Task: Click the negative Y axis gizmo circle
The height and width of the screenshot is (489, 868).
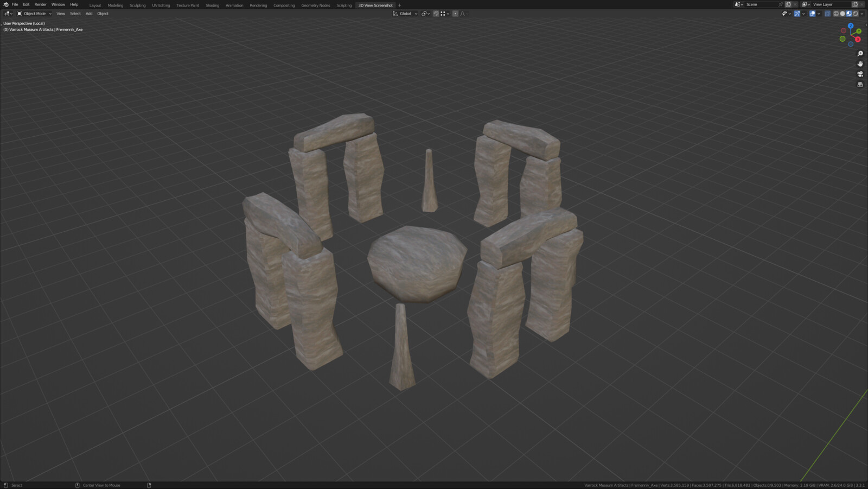Action: [843, 39]
